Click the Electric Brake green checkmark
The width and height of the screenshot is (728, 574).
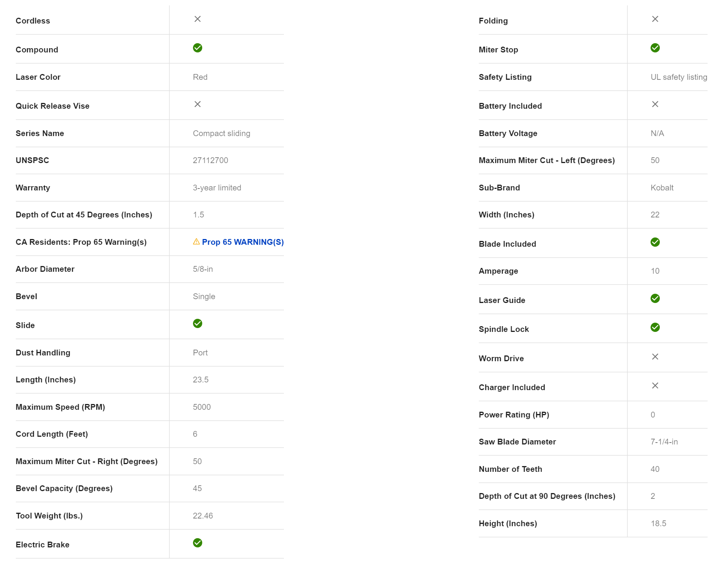[198, 543]
